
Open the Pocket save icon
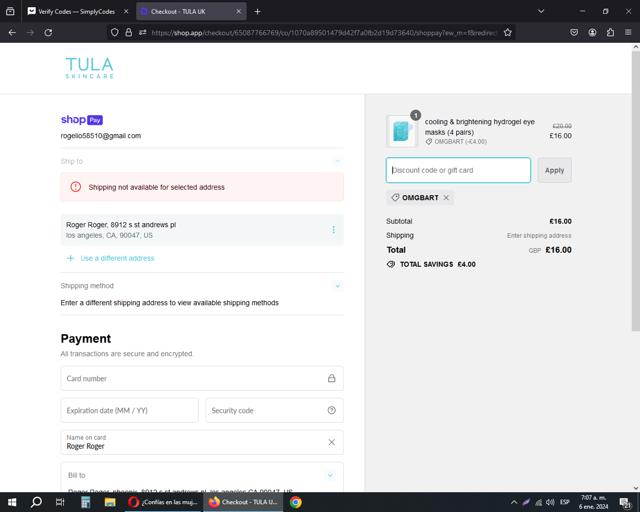click(x=574, y=33)
